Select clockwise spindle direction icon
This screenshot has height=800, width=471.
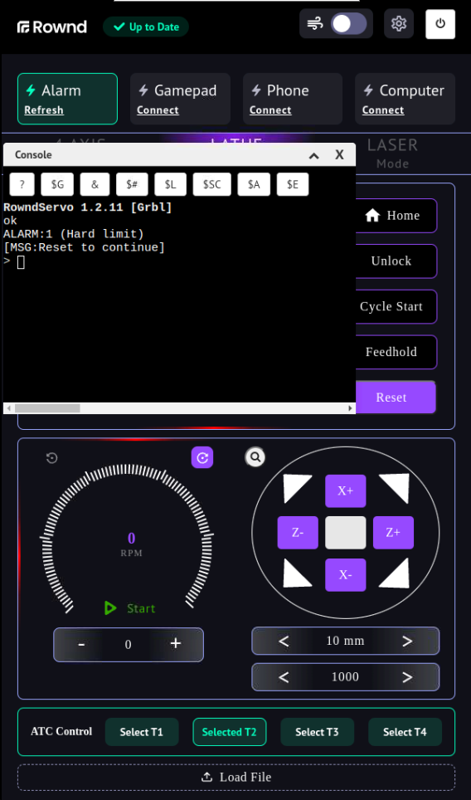[202, 458]
